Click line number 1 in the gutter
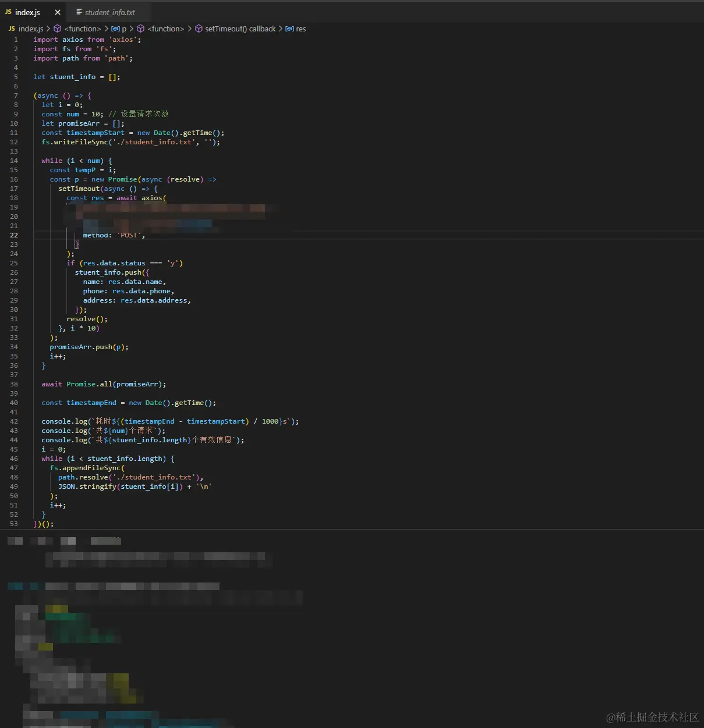The height and width of the screenshot is (728, 704). pos(16,40)
